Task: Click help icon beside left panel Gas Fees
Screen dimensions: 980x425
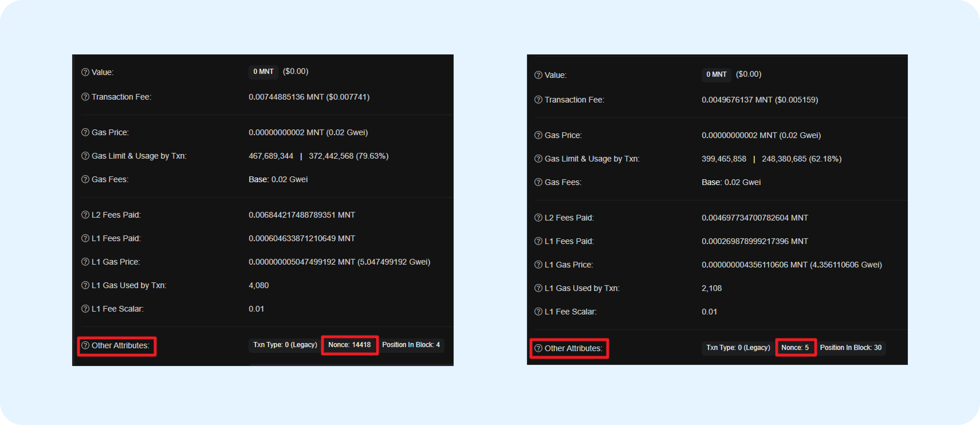Action: pyautogui.click(x=85, y=179)
